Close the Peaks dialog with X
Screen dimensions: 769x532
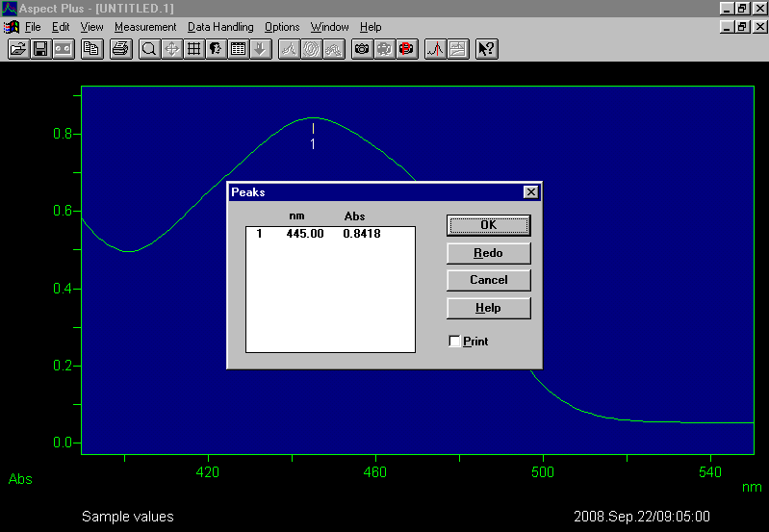(530, 192)
